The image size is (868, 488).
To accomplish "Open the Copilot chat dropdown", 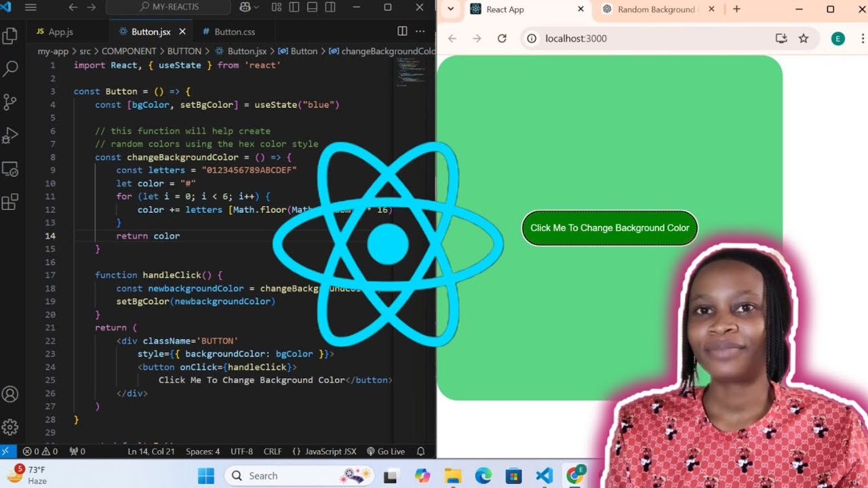I will coord(250,7).
